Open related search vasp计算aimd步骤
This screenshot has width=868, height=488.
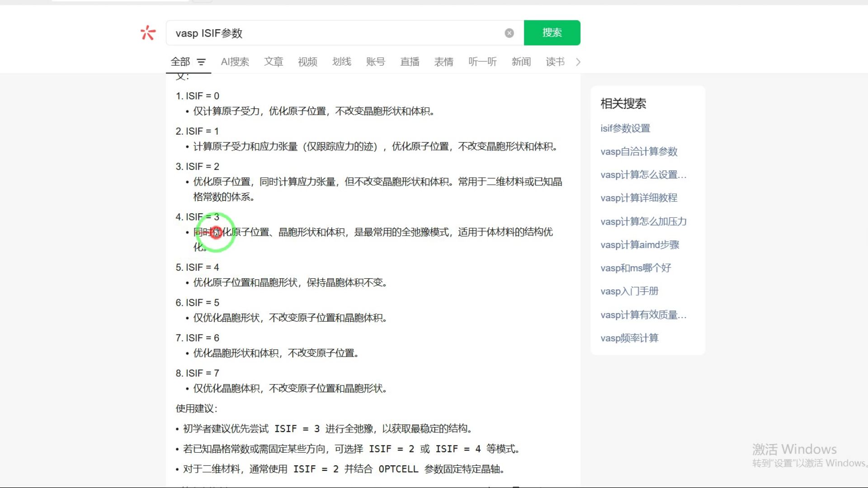pos(640,245)
